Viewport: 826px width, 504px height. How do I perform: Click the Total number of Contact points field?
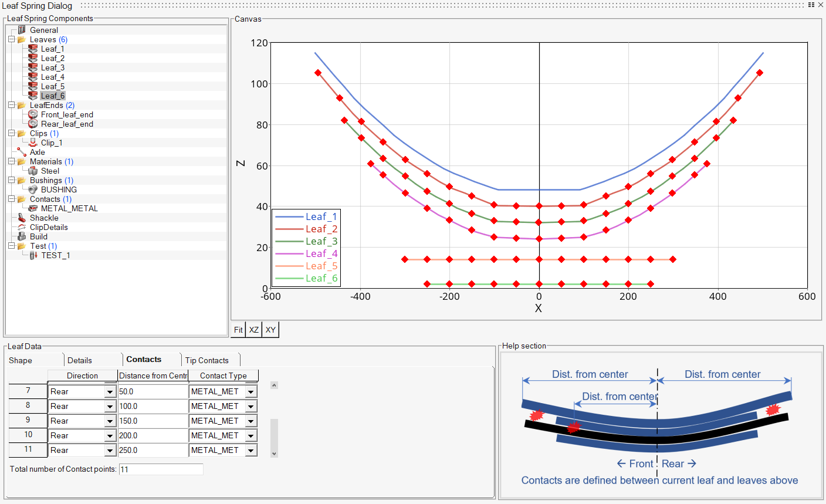pos(160,469)
